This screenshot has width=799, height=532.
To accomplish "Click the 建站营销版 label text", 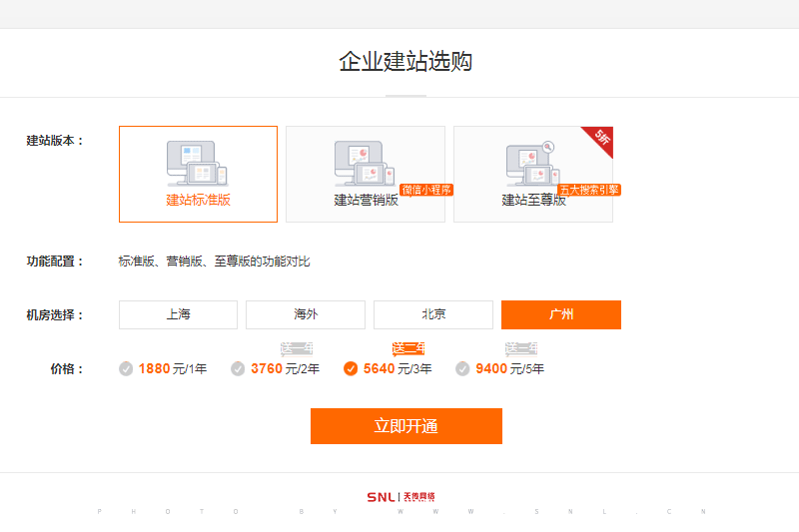I will tap(366, 200).
